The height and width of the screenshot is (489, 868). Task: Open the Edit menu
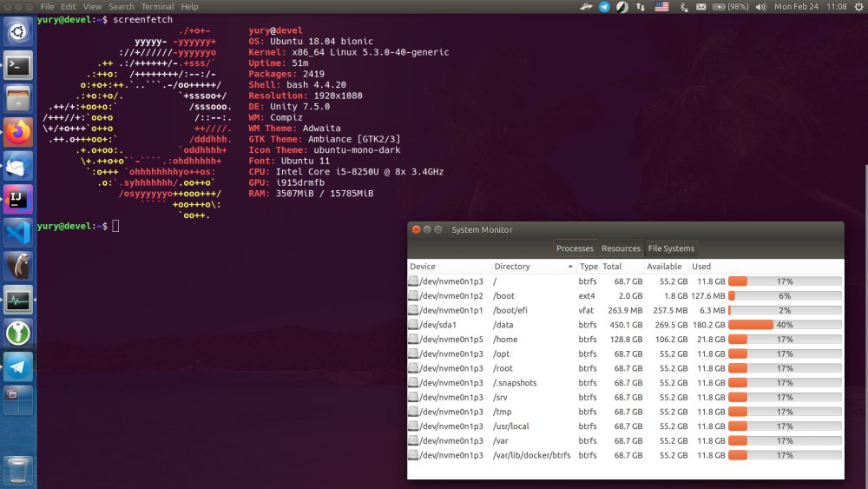tap(68, 7)
